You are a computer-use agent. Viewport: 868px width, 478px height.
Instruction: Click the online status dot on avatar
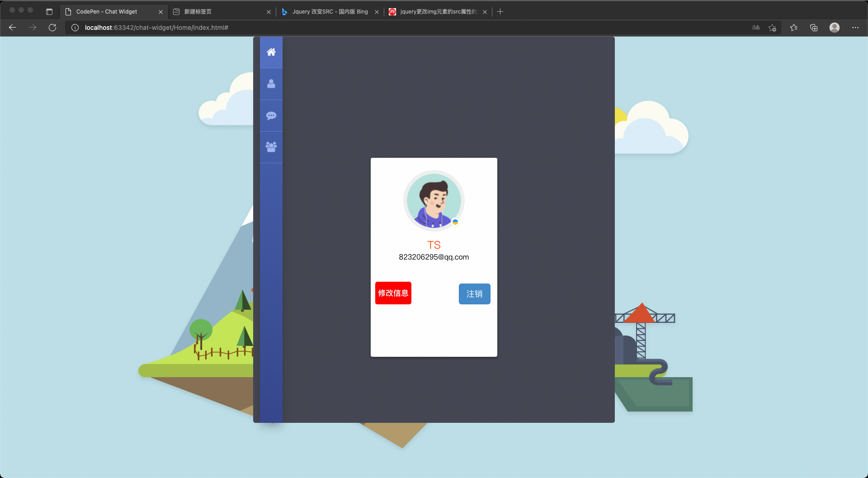(455, 222)
